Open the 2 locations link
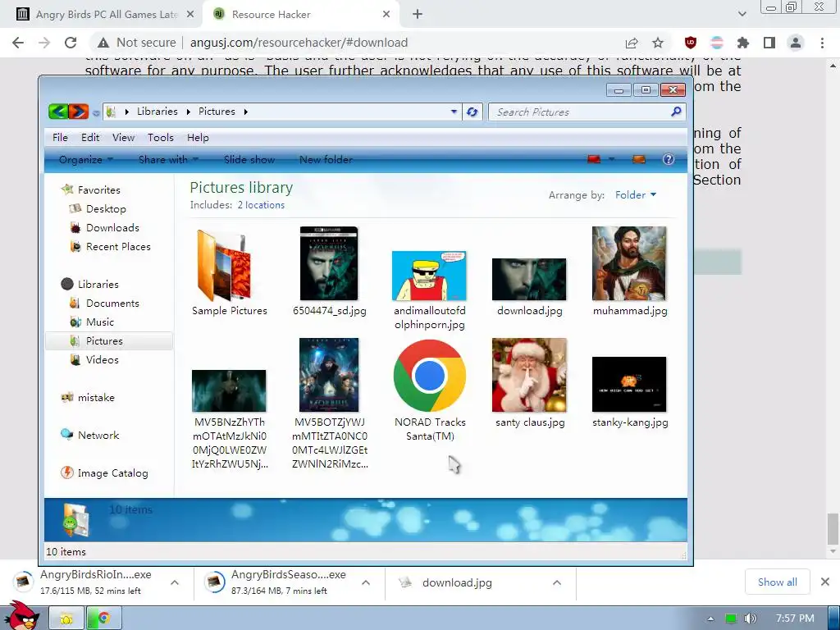 [x=261, y=205]
